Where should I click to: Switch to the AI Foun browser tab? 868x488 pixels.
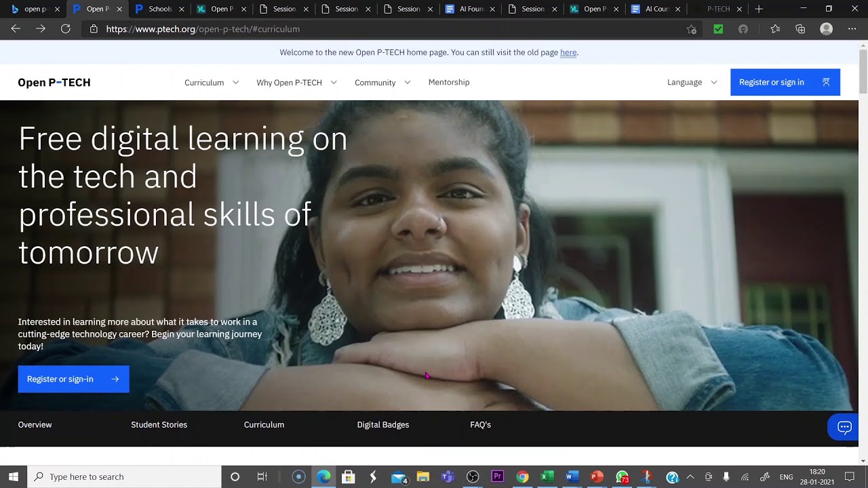point(471,9)
